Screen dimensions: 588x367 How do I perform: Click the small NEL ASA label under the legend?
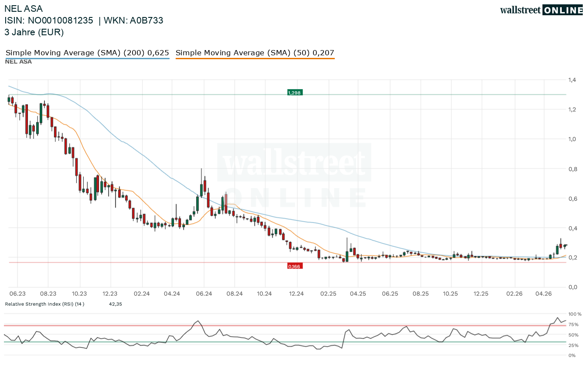pos(18,62)
